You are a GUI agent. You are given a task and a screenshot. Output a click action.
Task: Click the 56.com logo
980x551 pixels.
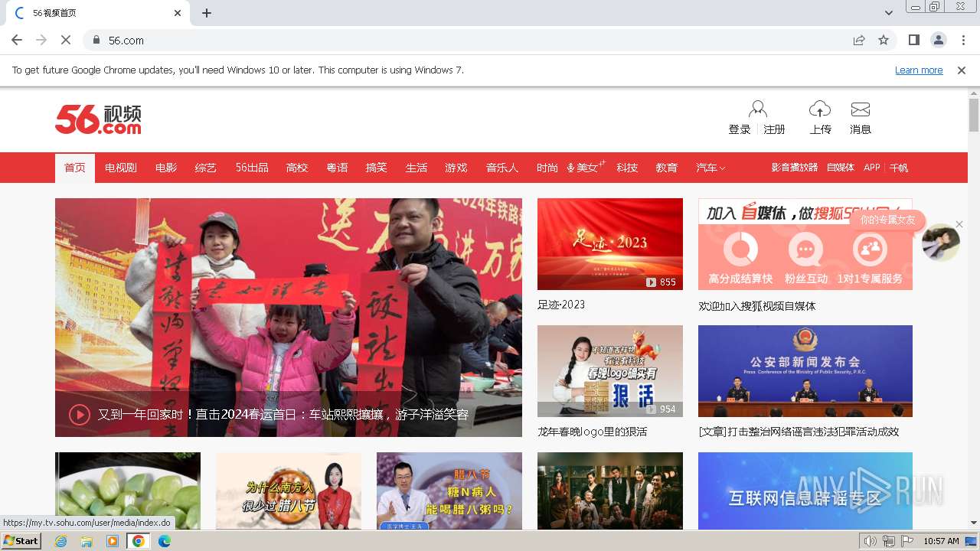coord(98,119)
